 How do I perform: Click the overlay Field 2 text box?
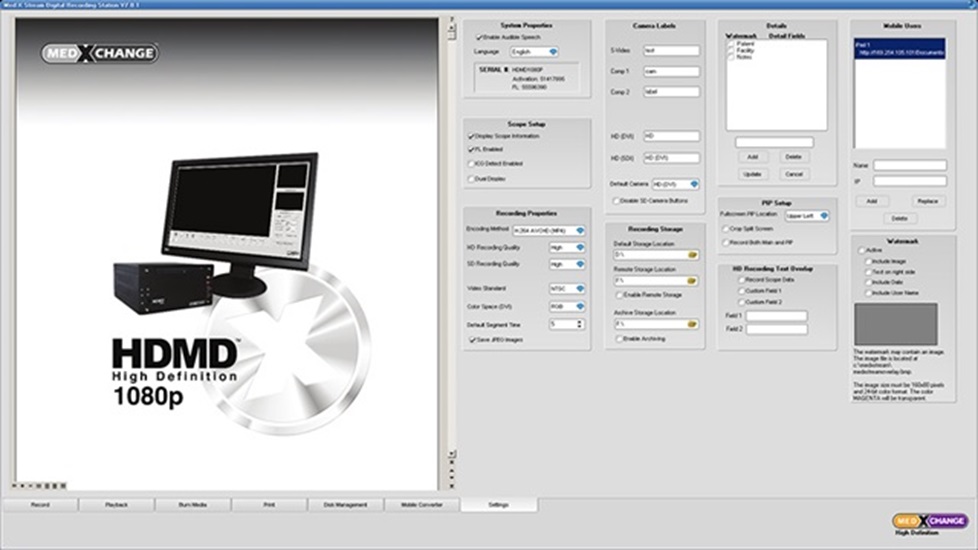coord(777,329)
